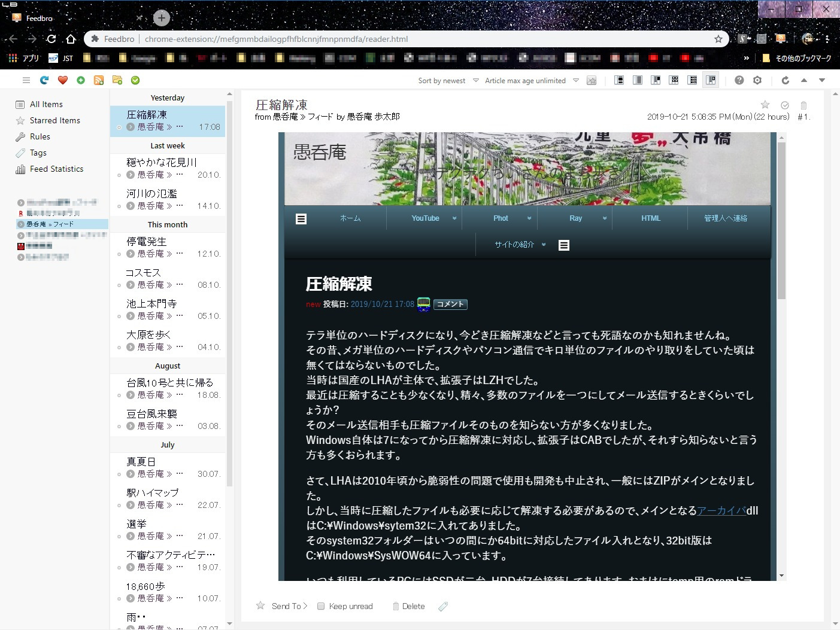840x630 pixels.
Task: Click the trash icon in article header
Action: 803,105
